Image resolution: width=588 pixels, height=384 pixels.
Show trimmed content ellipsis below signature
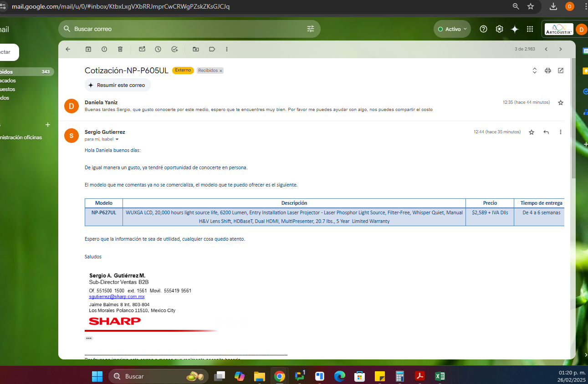pyautogui.click(x=89, y=339)
